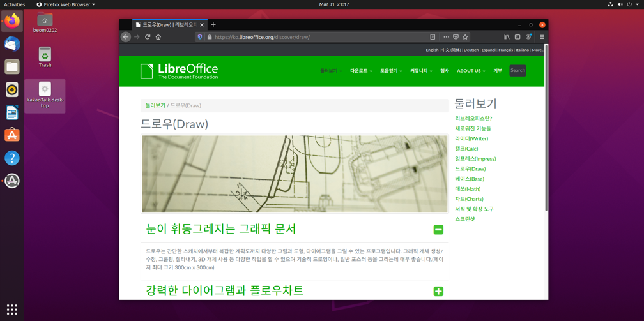Open Thunderbird Mail from the dock

click(x=12, y=44)
